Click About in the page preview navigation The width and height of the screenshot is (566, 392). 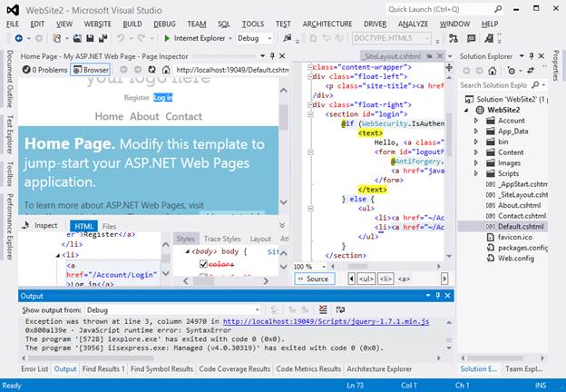pos(144,116)
